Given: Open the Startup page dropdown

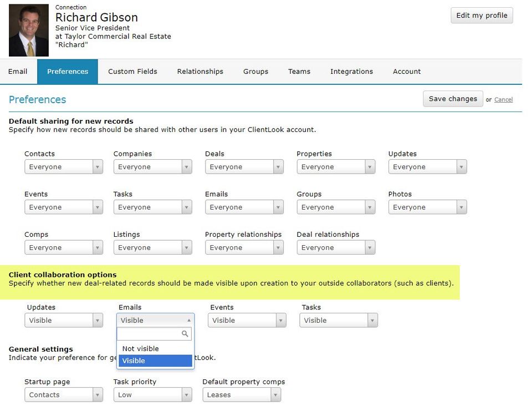Looking at the screenshot, I should tap(63, 395).
